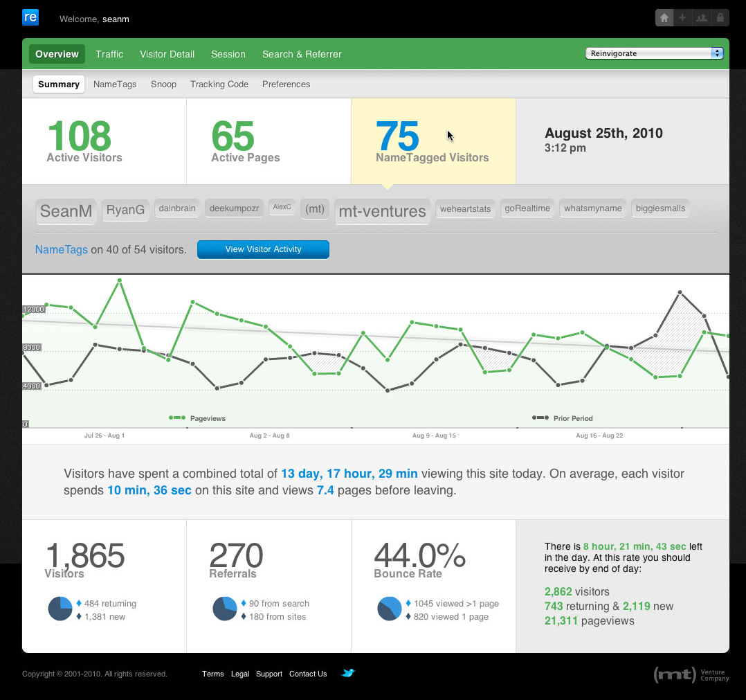Click the NameTags link above the chart

(x=62, y=249)
